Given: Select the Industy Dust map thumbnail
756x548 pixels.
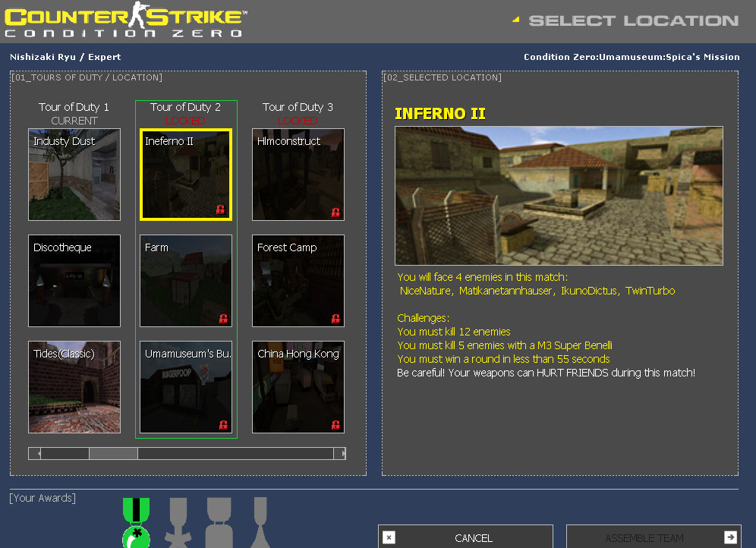Looking at the screenshot, I should 74,175.
